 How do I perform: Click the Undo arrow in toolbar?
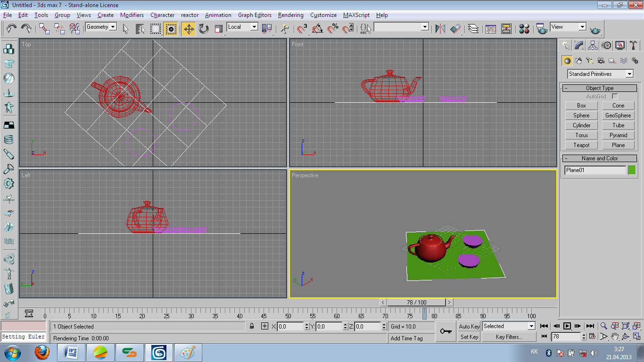click(11, 29)
